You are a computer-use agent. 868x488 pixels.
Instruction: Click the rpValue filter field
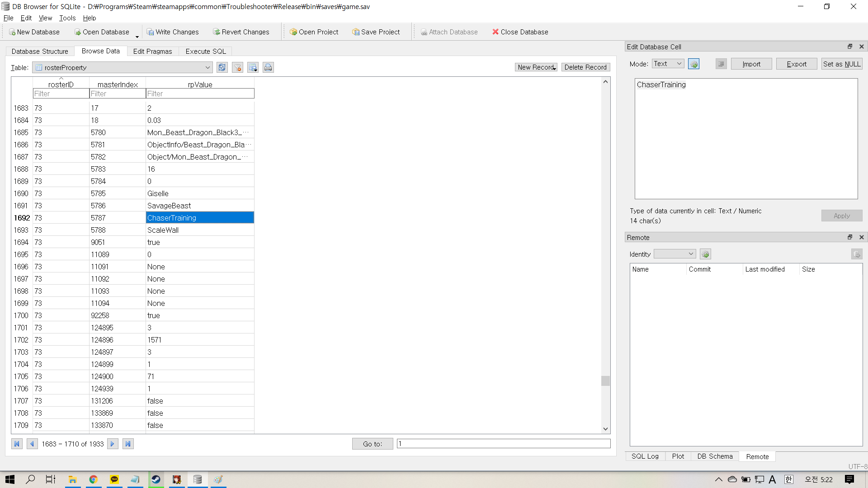coord(200,94)
